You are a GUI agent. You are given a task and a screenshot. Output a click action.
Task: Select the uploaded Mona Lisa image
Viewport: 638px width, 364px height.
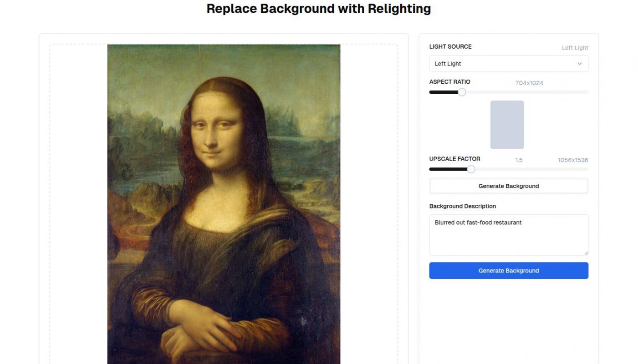click(224, 204)
